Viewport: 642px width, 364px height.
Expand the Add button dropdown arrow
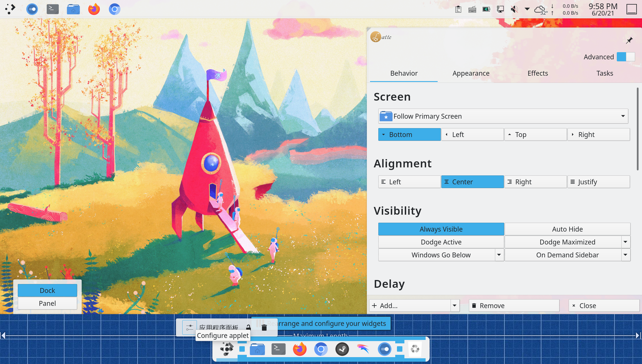[x=455, y=306]
